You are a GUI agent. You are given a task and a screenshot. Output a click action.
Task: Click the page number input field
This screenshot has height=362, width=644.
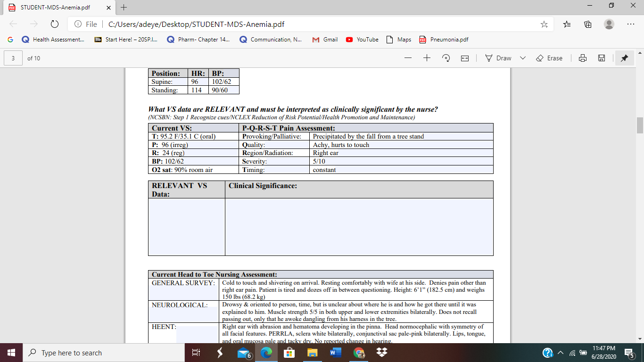click(13, 58)
